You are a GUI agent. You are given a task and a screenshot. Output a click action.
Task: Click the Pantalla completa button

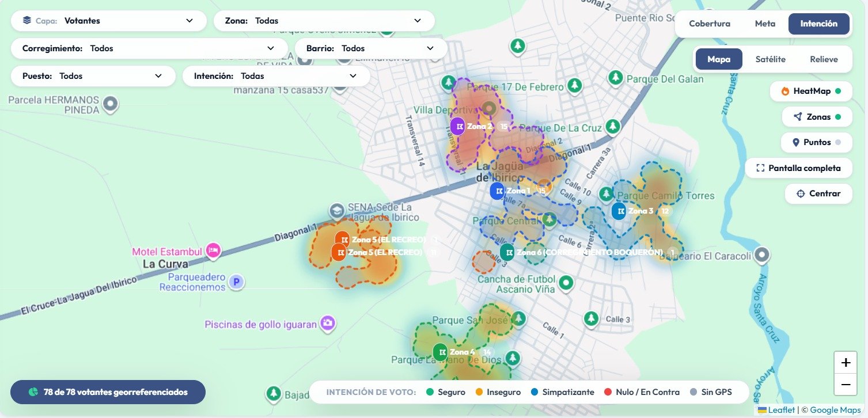coord(798,168)
